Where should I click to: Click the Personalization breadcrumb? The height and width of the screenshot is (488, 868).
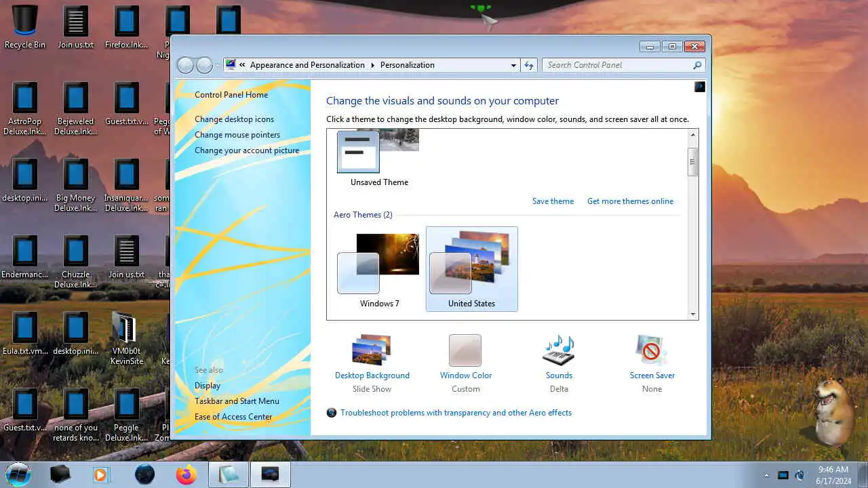[x=408, y=65]
